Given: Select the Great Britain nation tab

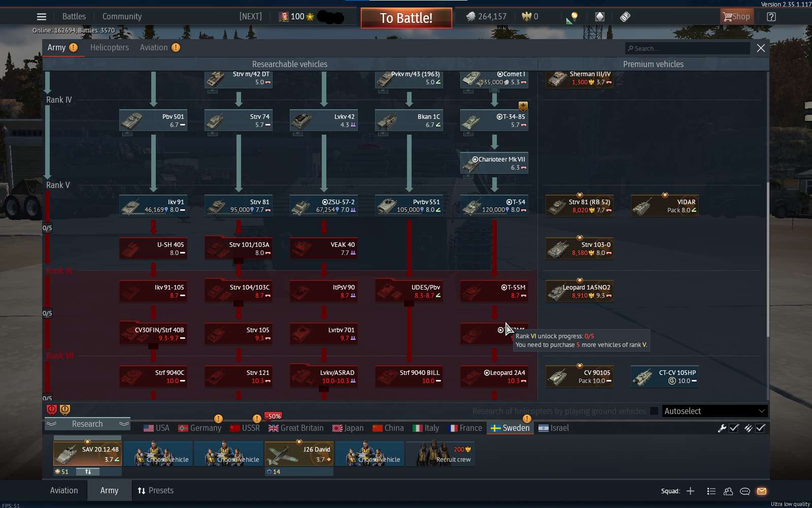Looking at the screenshot, I should click(296, 428).
